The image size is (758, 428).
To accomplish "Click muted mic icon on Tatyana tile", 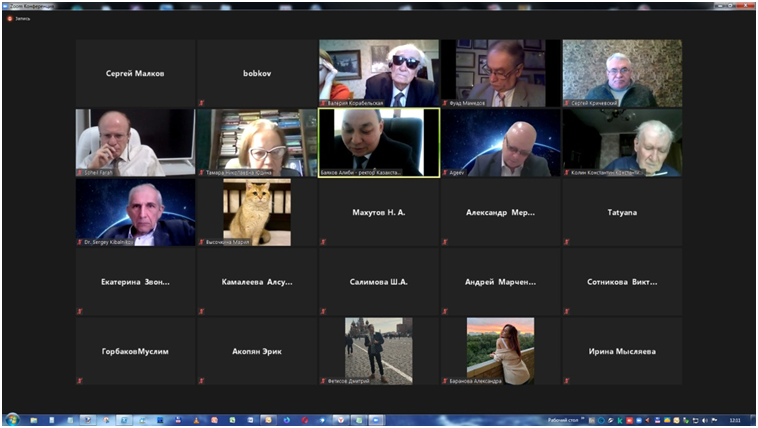I will click(x=567, y=242).
